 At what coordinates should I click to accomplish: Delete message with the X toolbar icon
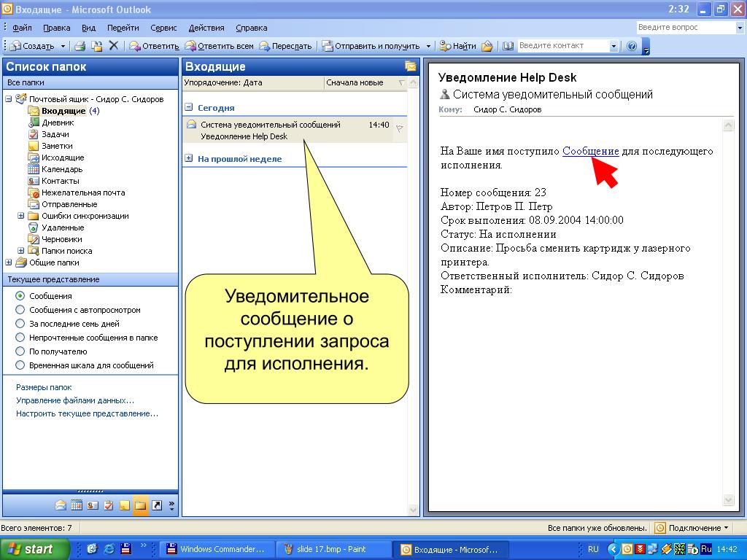coord(113,46)
